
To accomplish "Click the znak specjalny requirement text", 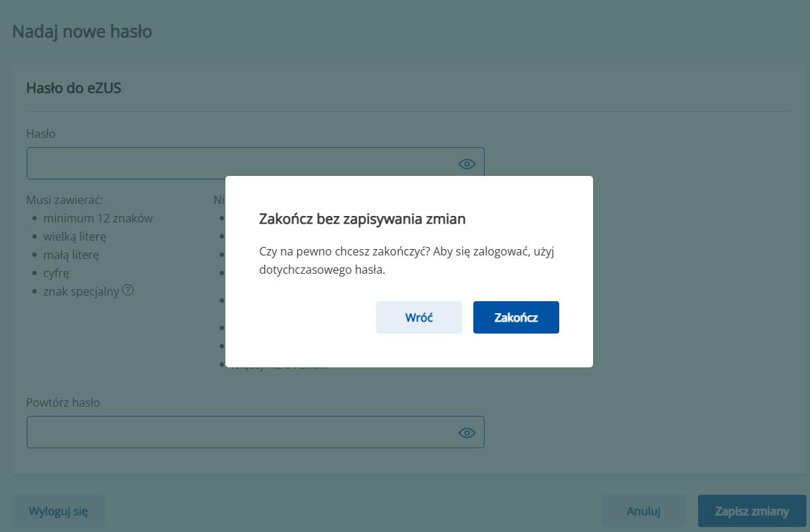I will [x=81, y=291].
